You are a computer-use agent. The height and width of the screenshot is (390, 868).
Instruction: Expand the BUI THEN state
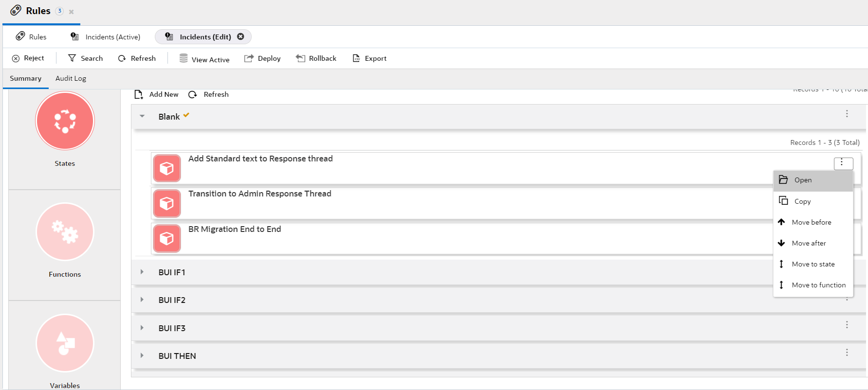142,355
